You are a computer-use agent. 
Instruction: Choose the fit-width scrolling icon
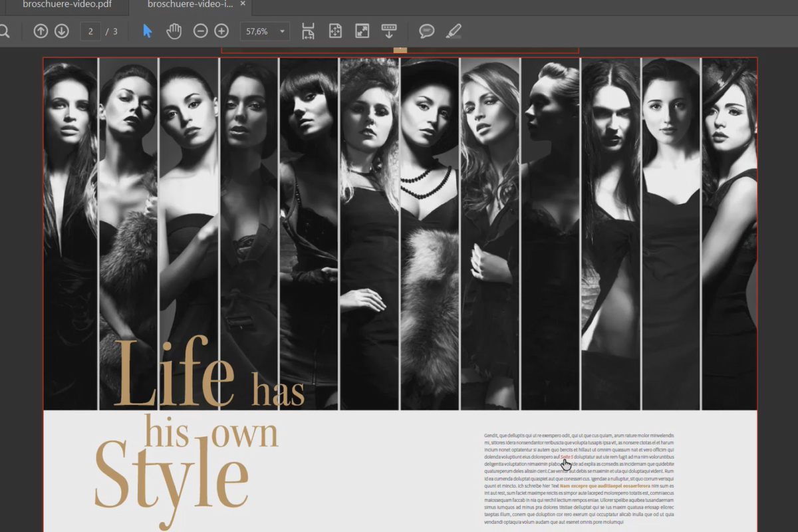[x=308, y=31]
